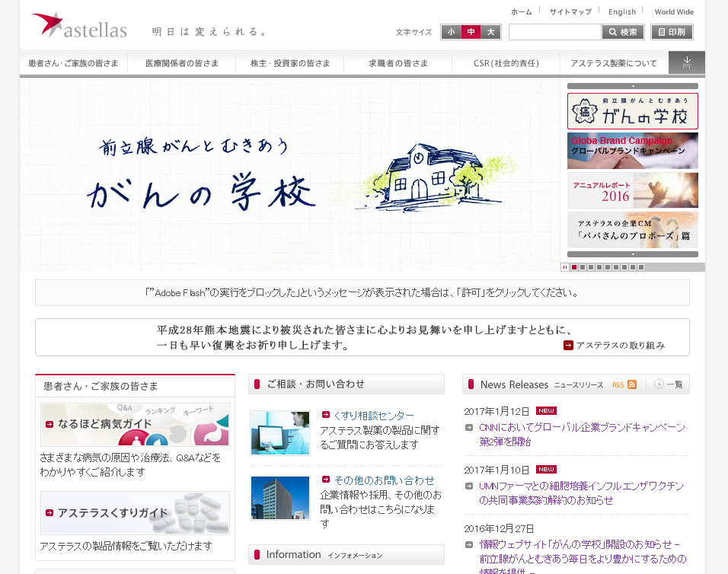The image size is (728, 574).
Task: Open CSR(社会的責任) nav menu
Action: tap(506, 63)
